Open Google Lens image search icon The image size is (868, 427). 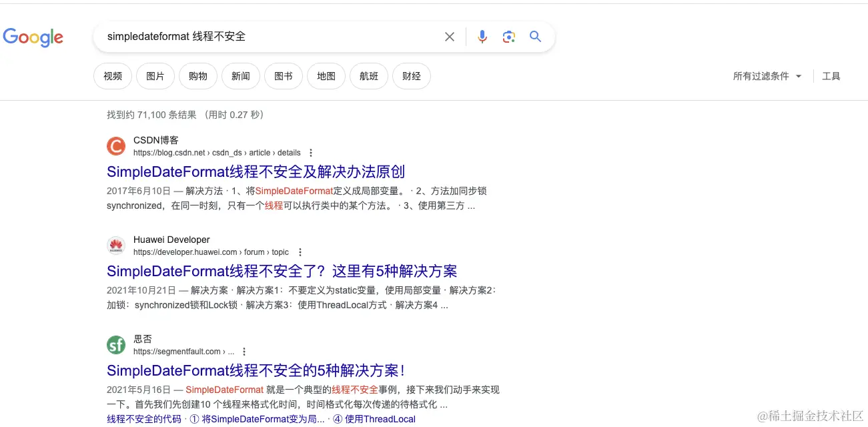coord(509,37)
